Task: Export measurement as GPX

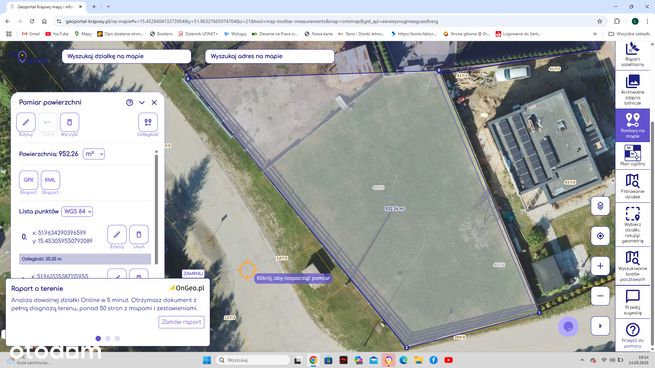Action: tap(28, 180)
